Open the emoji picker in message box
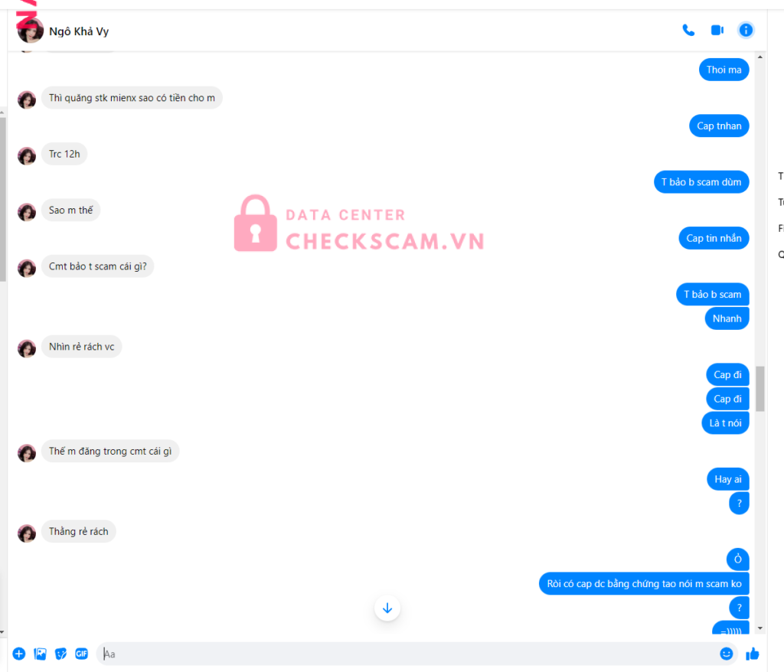Image resolution: width=784 pixels, height=672 pixels. [726, 654]
